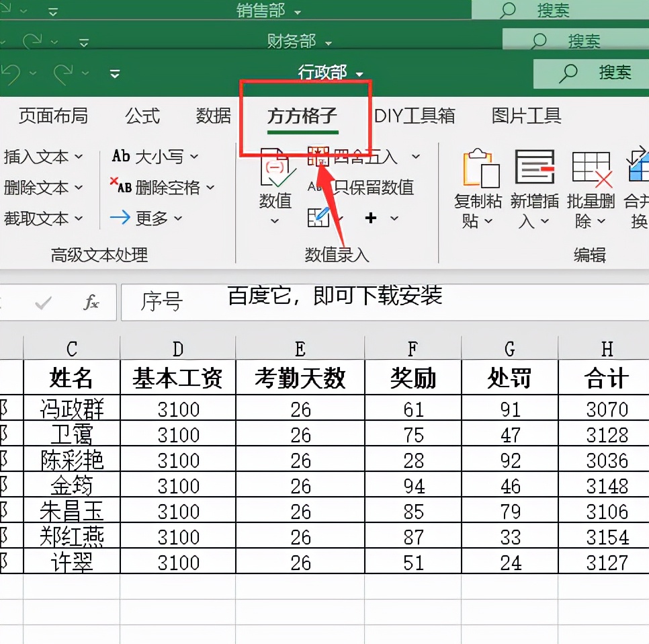
Task: Click 奖励 cell showing 94
Action: point(413,485)
